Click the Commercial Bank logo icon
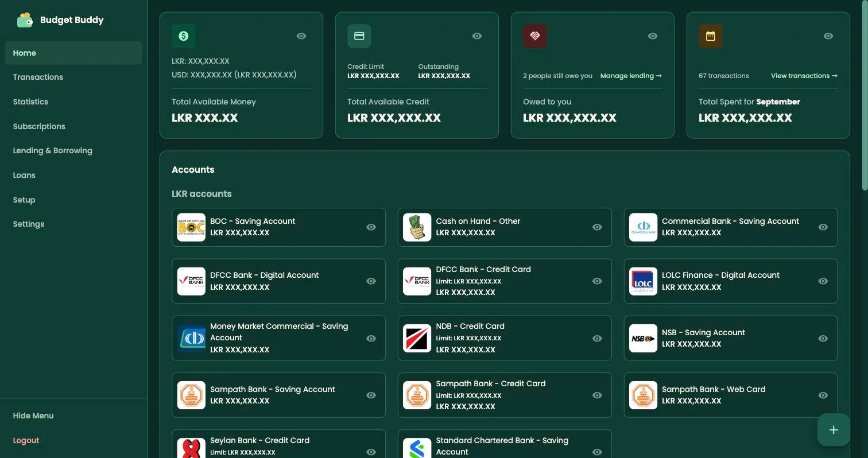 tap(643, 227)
